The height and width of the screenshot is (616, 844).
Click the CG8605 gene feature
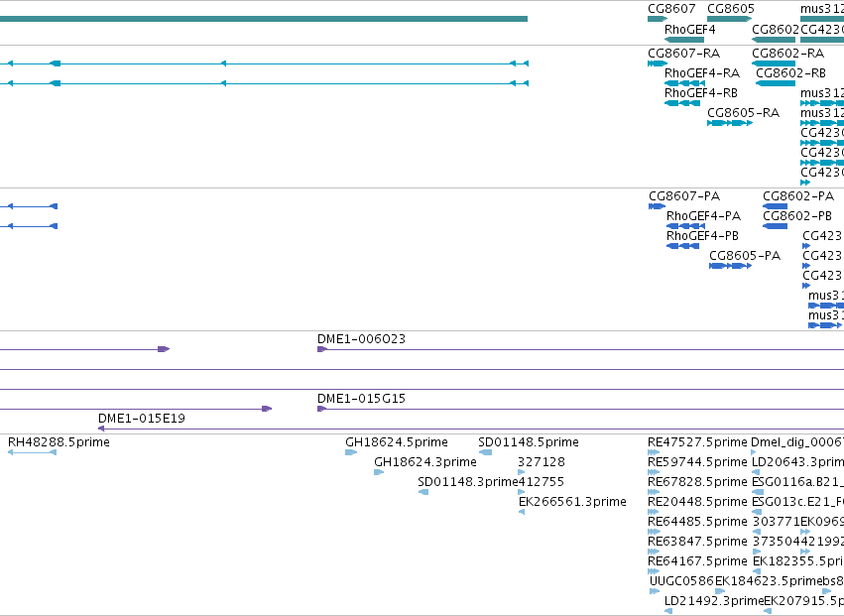pyautogui.click(x=729, y=19)
